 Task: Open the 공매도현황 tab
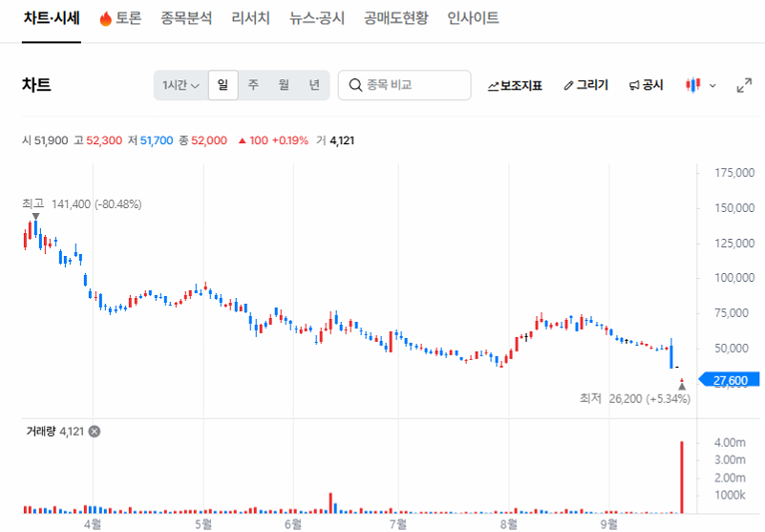point(395,18)
